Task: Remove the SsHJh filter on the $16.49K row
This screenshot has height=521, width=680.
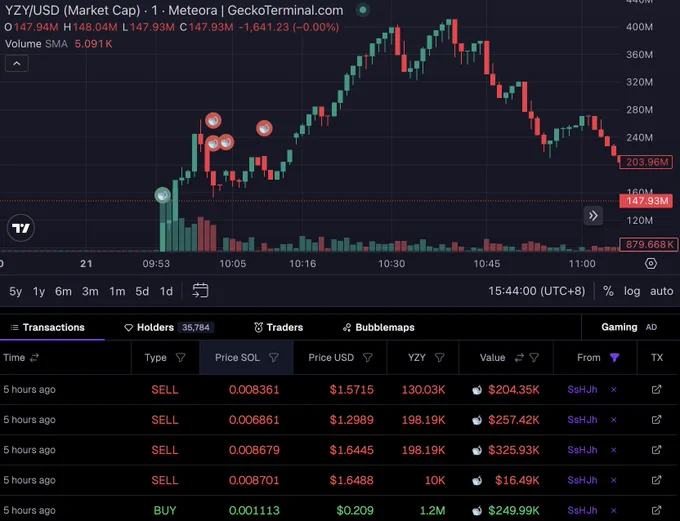Action: 614,480
